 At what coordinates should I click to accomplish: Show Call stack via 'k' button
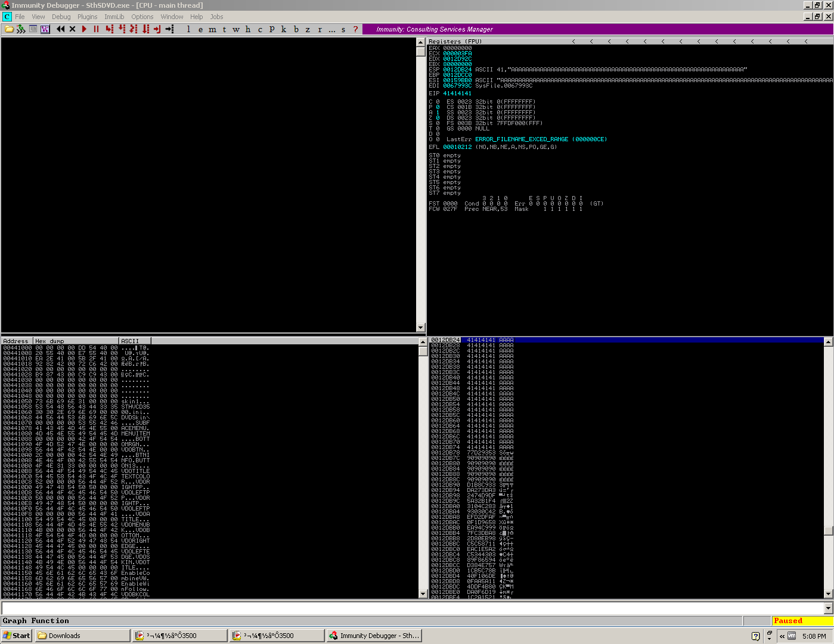[284, 29]
